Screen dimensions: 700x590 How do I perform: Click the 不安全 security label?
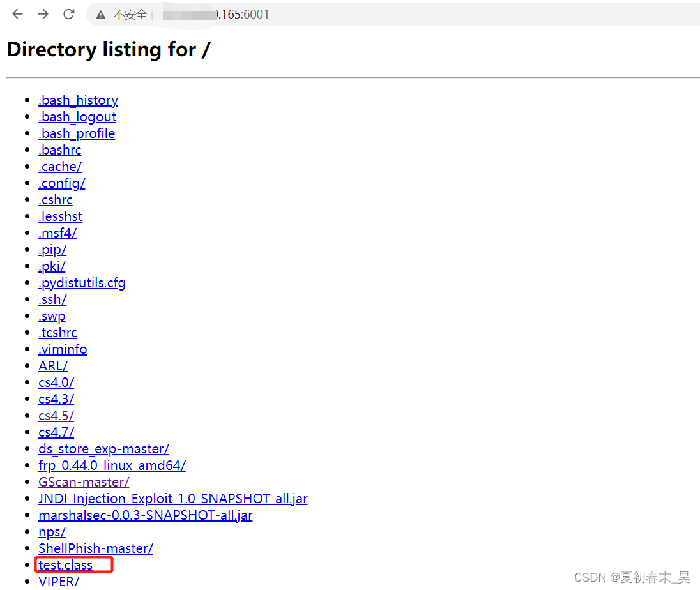point(130,15)
